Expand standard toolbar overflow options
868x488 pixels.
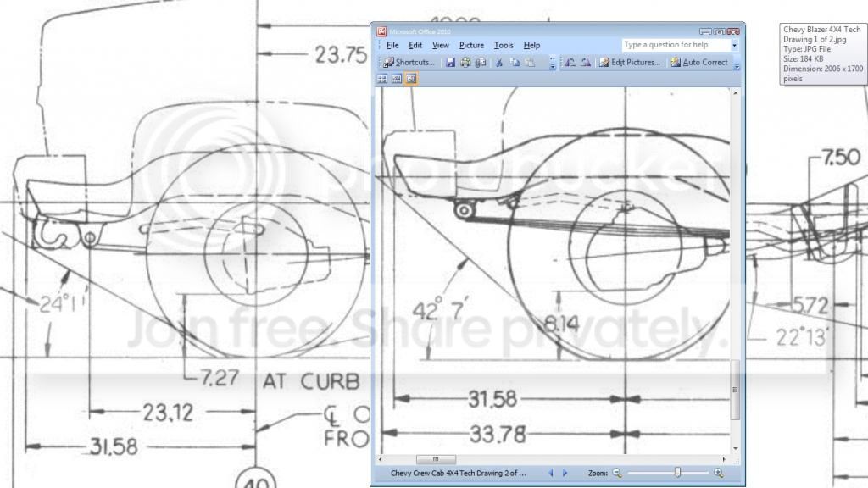click(553, 63)
